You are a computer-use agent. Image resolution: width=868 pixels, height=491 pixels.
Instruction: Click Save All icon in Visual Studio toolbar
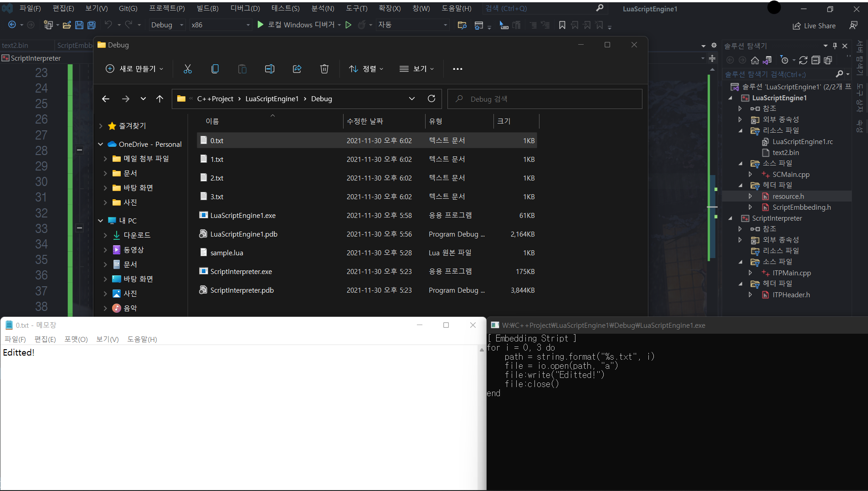[x=92, y=25]
